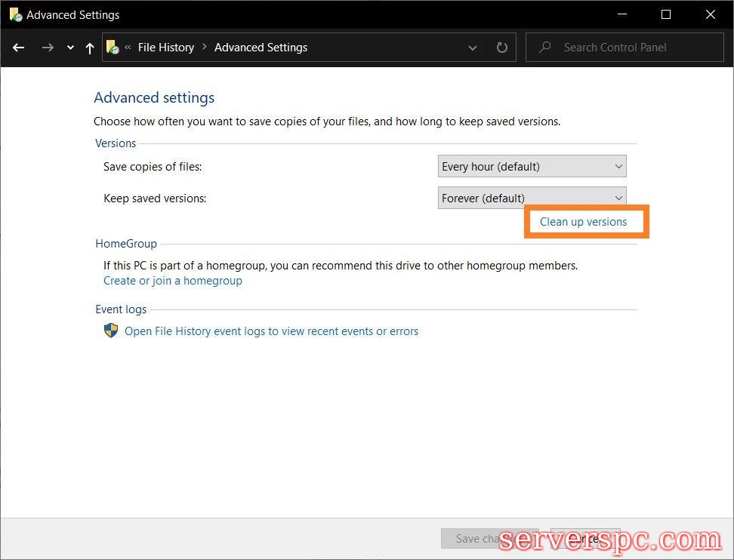Click the File History icon in title bar
Viewport: 734px width, 560px height.
tap(14, 14)
